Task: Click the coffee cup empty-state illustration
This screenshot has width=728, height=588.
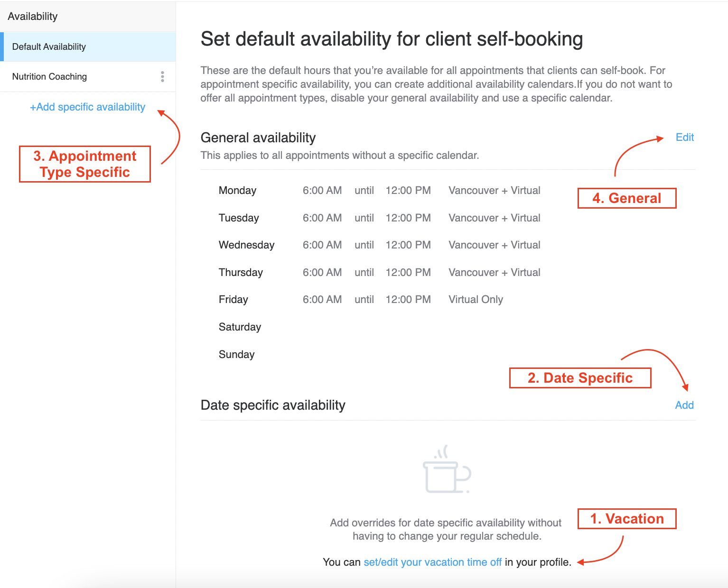Action: (x=447, y=470)
